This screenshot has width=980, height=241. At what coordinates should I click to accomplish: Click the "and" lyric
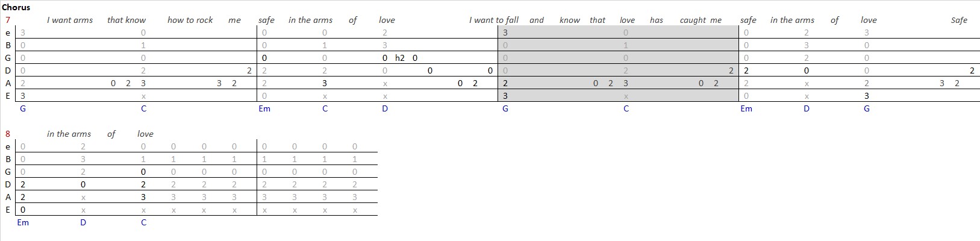pos(537,20)
